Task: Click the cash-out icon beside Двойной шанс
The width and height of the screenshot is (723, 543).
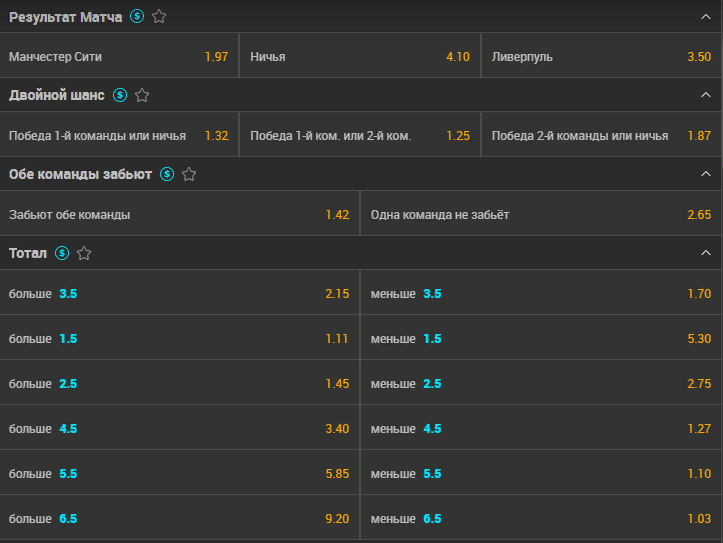Action: click(x=120, y=95)
